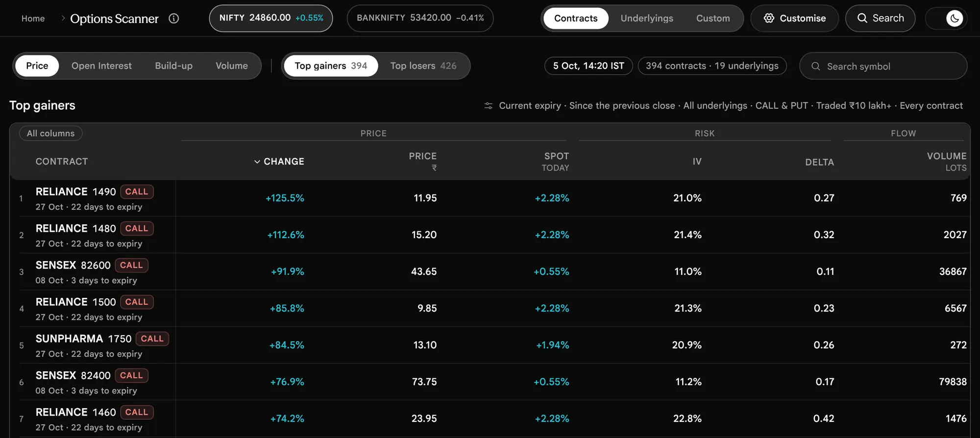Open the Options Scanner info icon

[173, 19]
